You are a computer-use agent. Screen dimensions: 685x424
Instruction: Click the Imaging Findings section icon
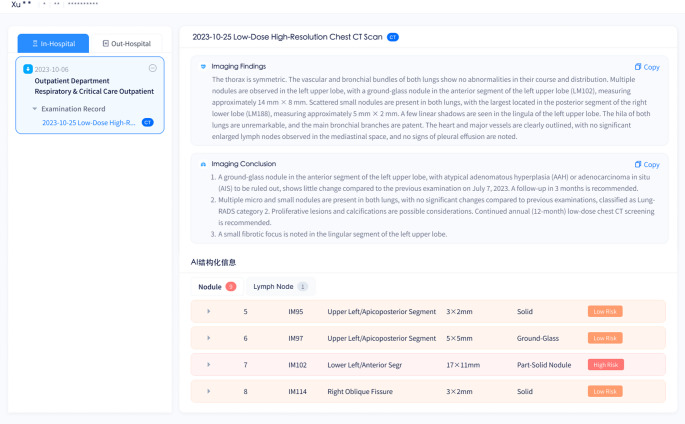pos(203,67)
